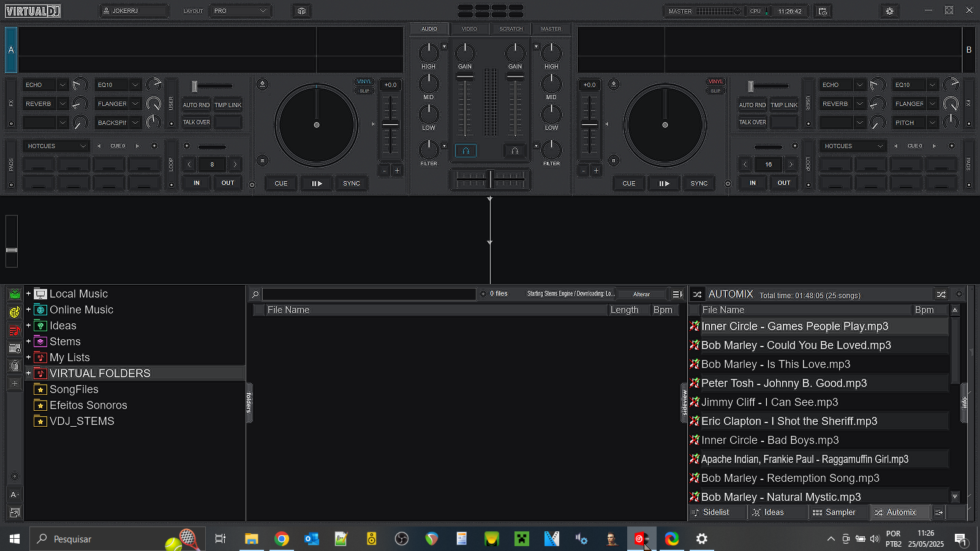980x551 pixels.
Task: Click the top green sidebar icon in browser
Action: (x=15, y=294)
